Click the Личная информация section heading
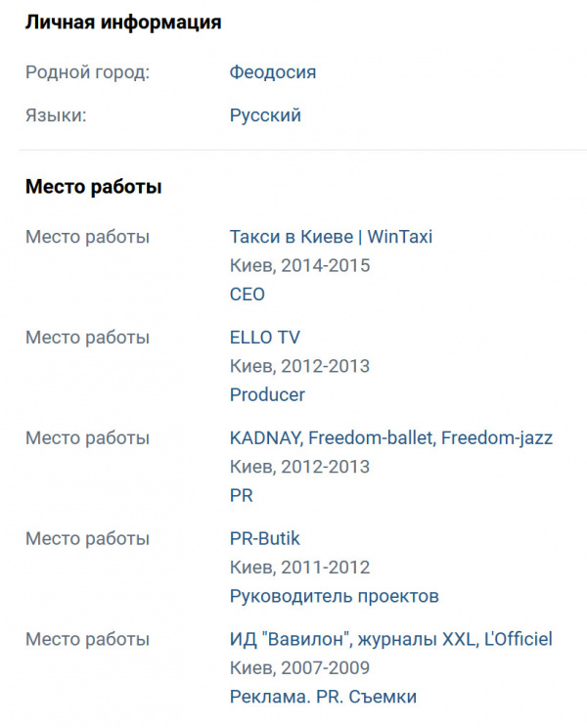Image resolution: width=587 pixels, height=728 pixels. pos(122,23)
